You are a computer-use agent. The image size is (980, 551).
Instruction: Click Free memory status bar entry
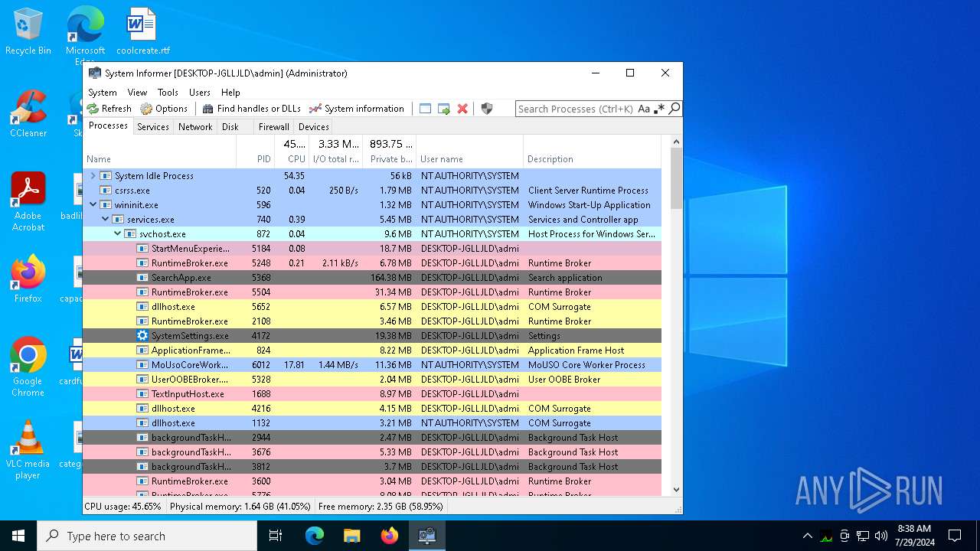tap(381, 507)
